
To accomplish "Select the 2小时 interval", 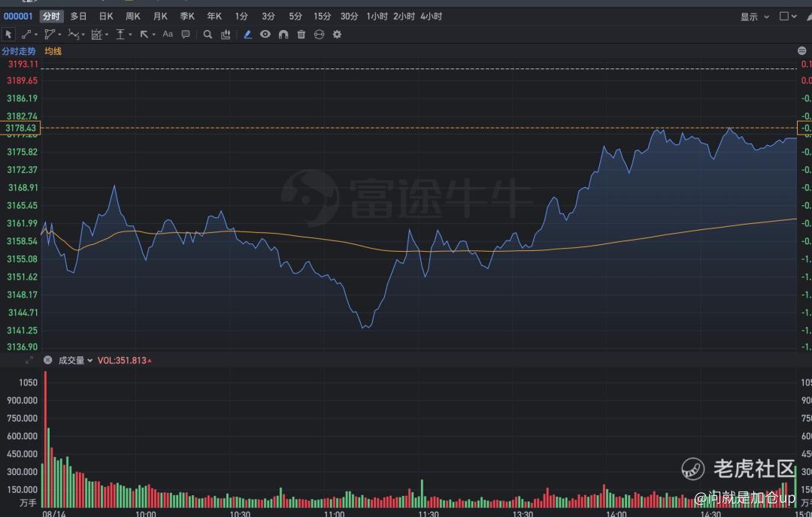I will click(404, 17).
